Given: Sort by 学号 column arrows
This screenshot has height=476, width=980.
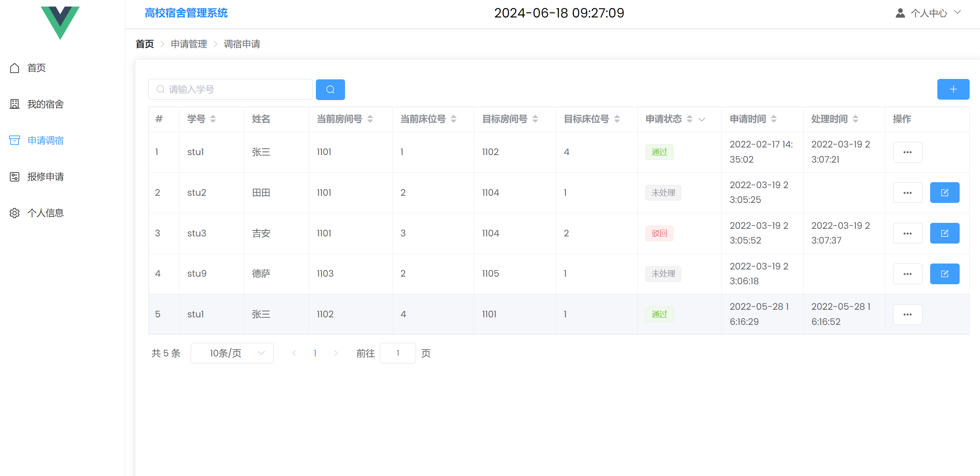Looking at the screenshot, I should (213, 119).
